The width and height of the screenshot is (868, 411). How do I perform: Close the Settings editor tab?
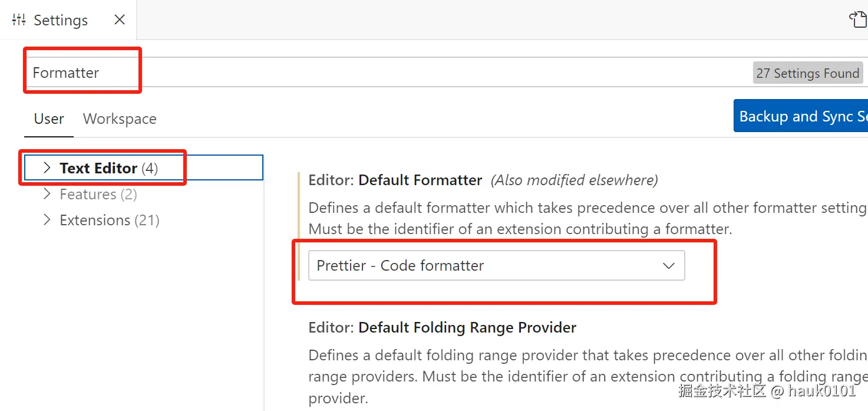pyautogui.click(x=120, y=20)
